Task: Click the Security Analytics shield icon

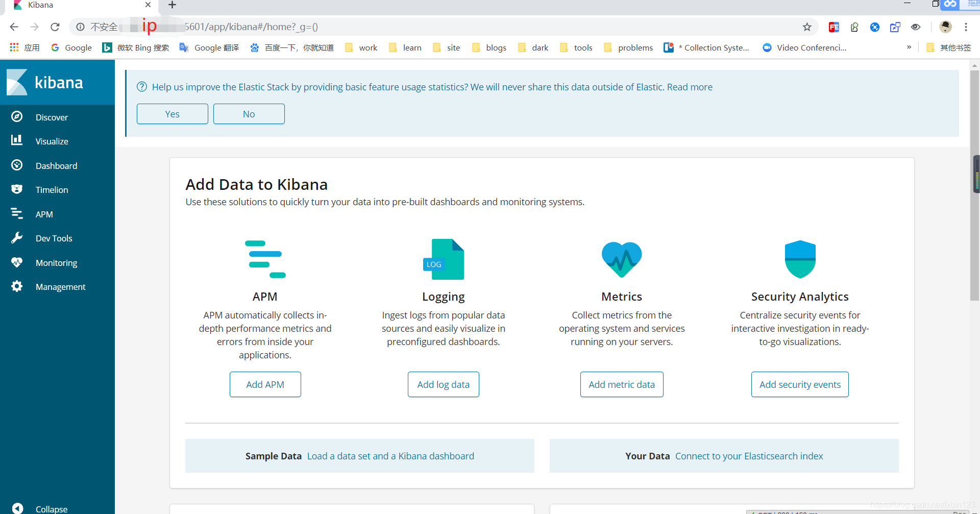Action: pyautogui.click(x=800, y=259)
